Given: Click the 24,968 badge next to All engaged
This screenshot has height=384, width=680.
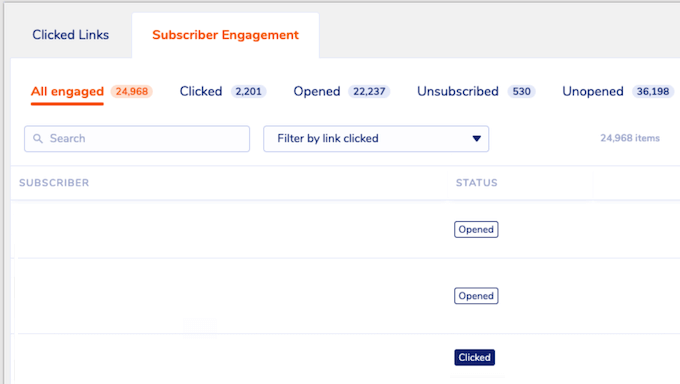Looking at the screenshot, I should click(131, 92).
